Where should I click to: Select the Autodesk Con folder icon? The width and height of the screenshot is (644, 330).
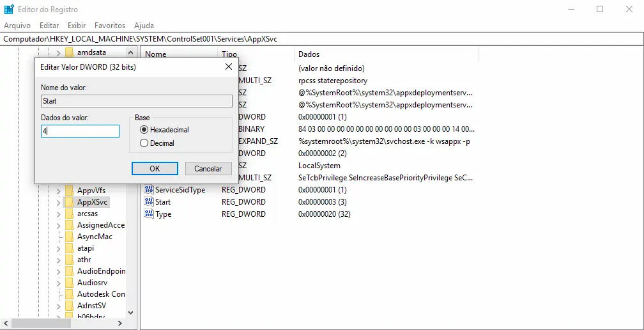pyautogui.click(x=69, y=294)
